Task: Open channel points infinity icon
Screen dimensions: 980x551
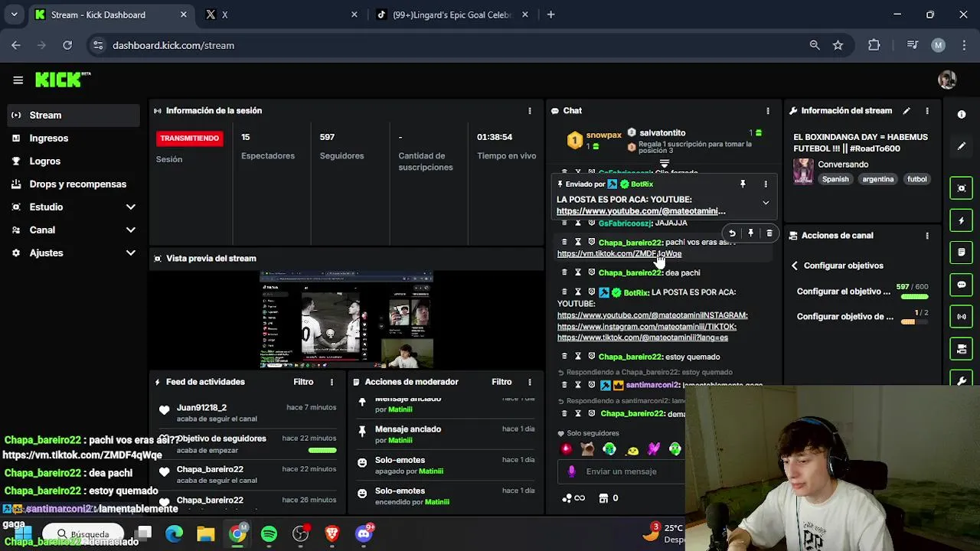Action: pyautogui.click(x=573, y=498)
